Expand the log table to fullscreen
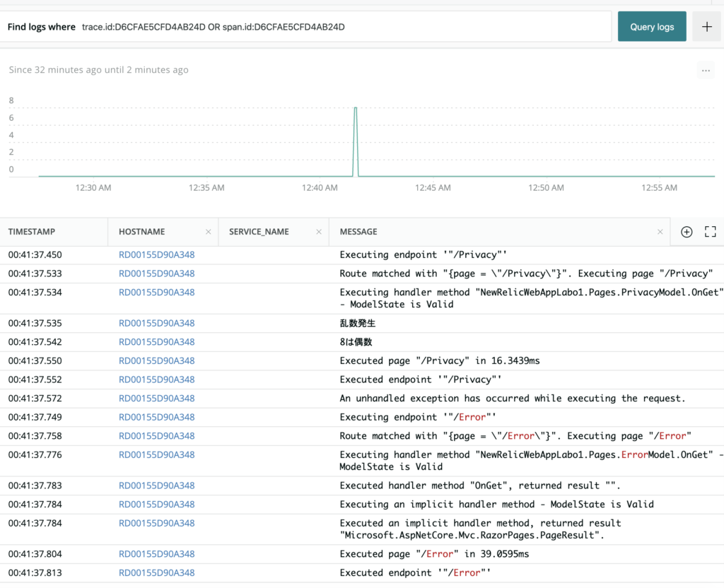 coord(710,232)
